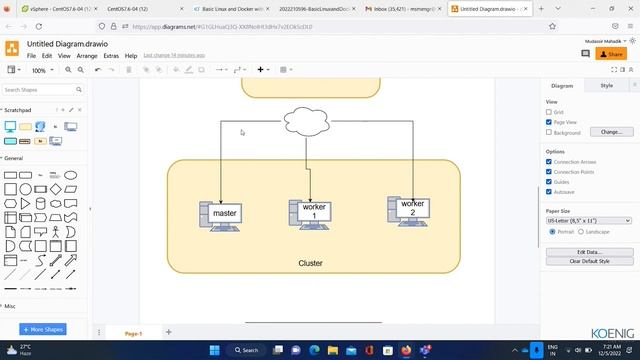Open Windows Start menu
The image size is (640, 360).
point(215,350)
